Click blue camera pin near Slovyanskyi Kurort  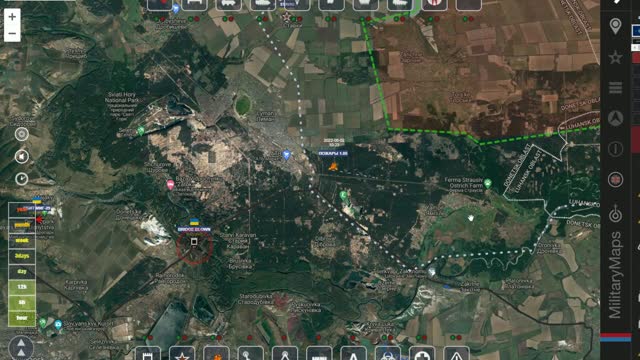point(58,325)
